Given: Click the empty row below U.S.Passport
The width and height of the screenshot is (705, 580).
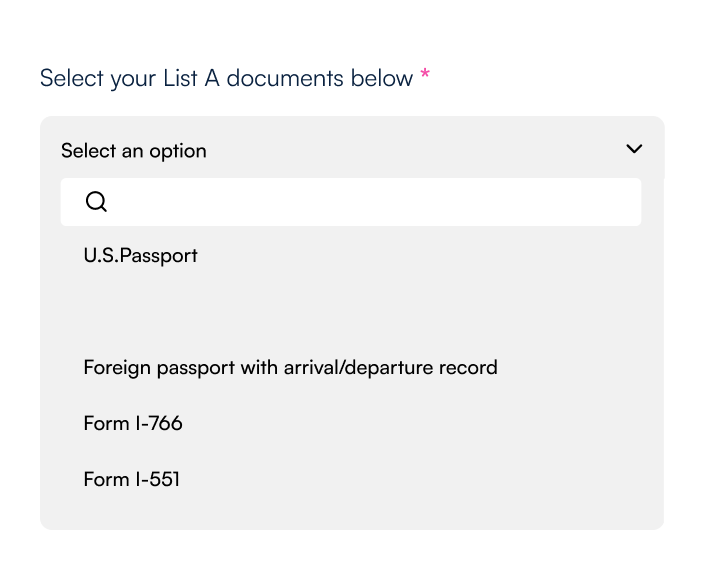Looking at the screenshot, I should 350,311.
